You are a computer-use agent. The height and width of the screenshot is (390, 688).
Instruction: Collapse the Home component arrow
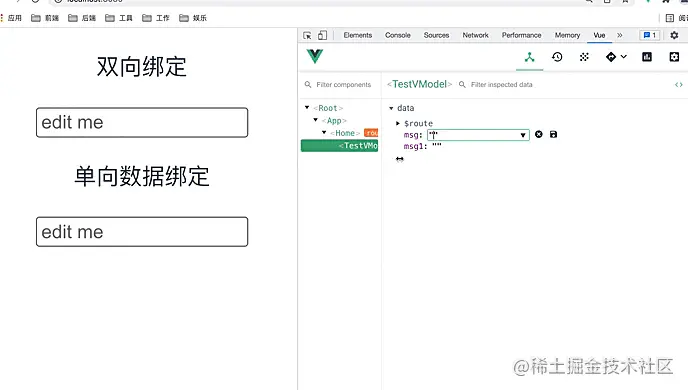click(x=324, y=132)
